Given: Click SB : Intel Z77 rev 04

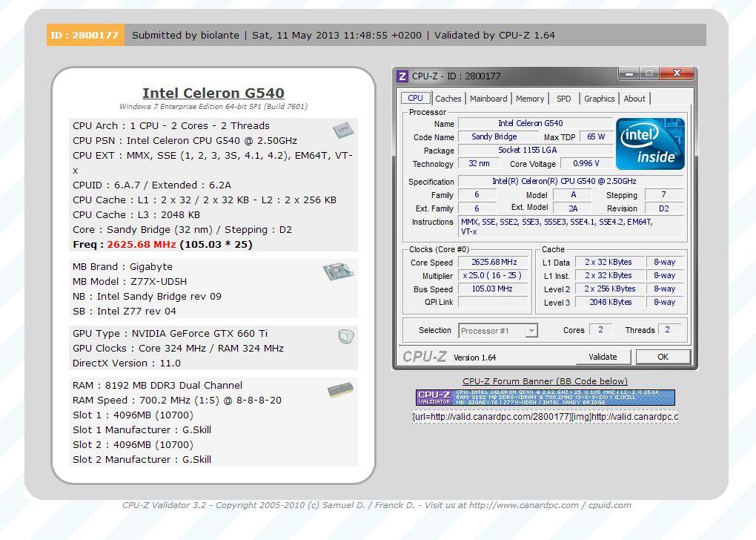Looking at the screenshot, I should tap(125, 312).
